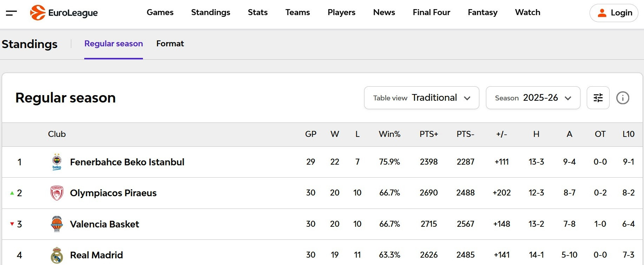Viewport: 644px width, 265px height.
Task: Open the Season 2025-26 dropdown
Action: [x=533, y=98]
